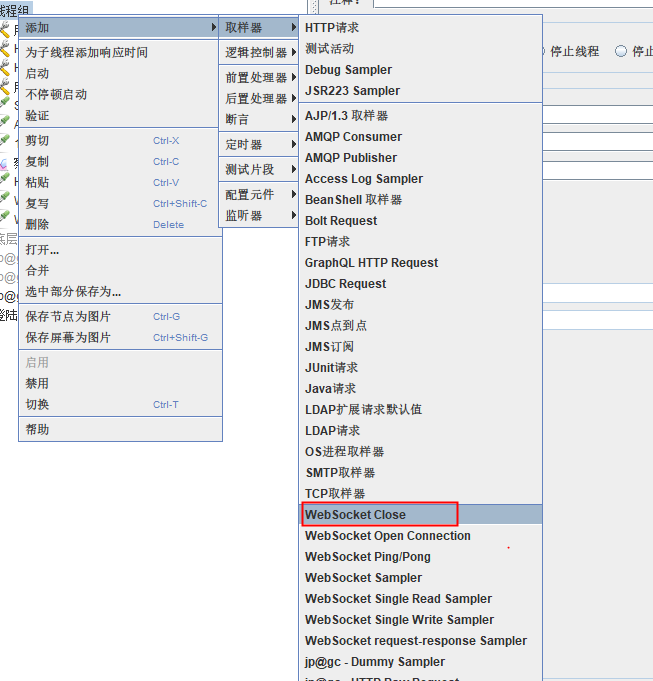Click 保存节点为图片 menu entry
This screenshot has width=653, height=681.
tap(68, 317)
